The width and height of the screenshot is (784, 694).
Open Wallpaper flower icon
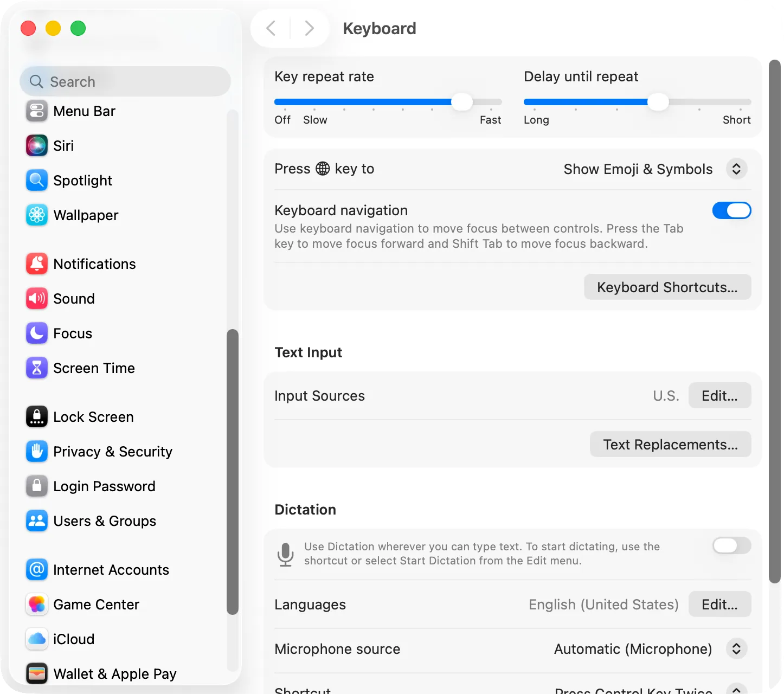[37, 215]
